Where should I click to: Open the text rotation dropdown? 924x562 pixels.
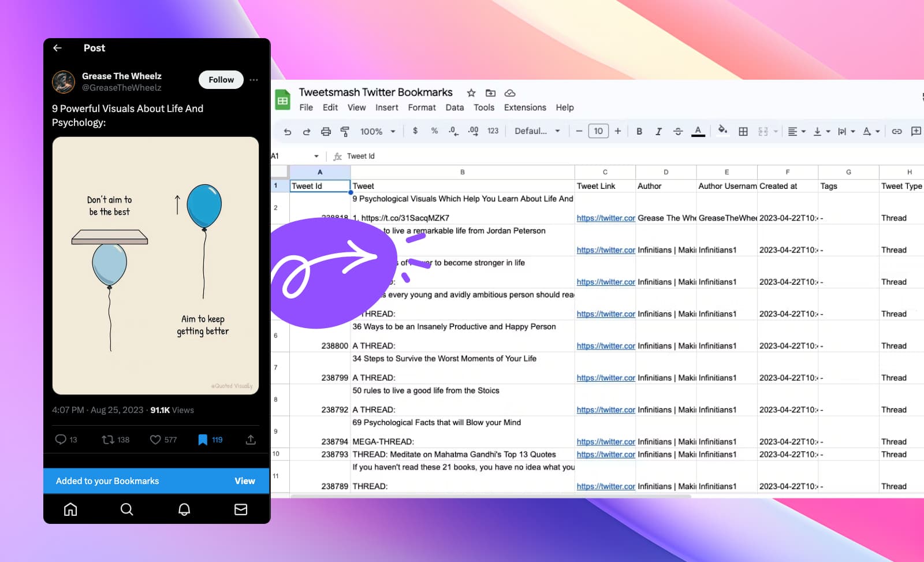(871, 132)
